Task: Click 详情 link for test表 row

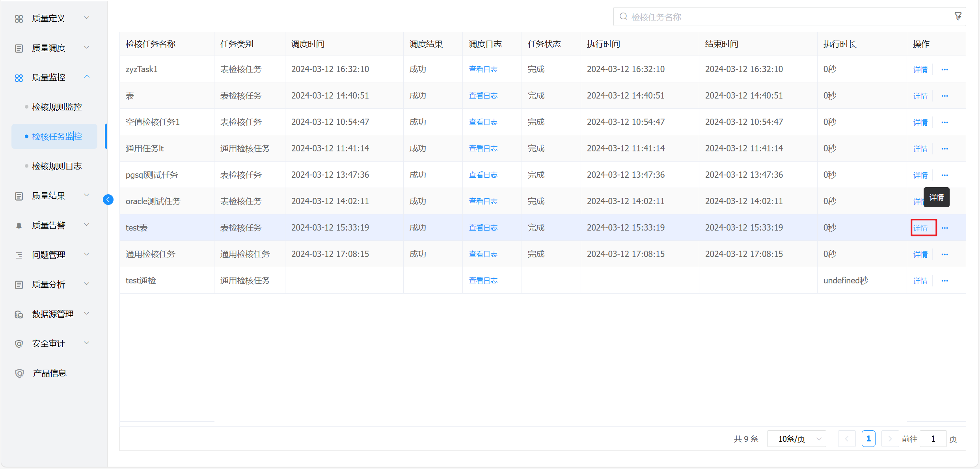Action: tap(920, 228)
